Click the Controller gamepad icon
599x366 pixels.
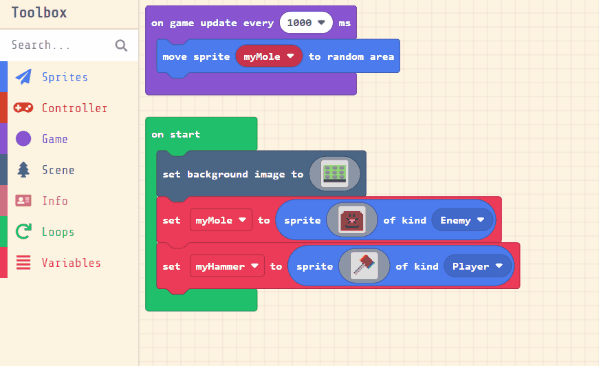pos(23,108)
